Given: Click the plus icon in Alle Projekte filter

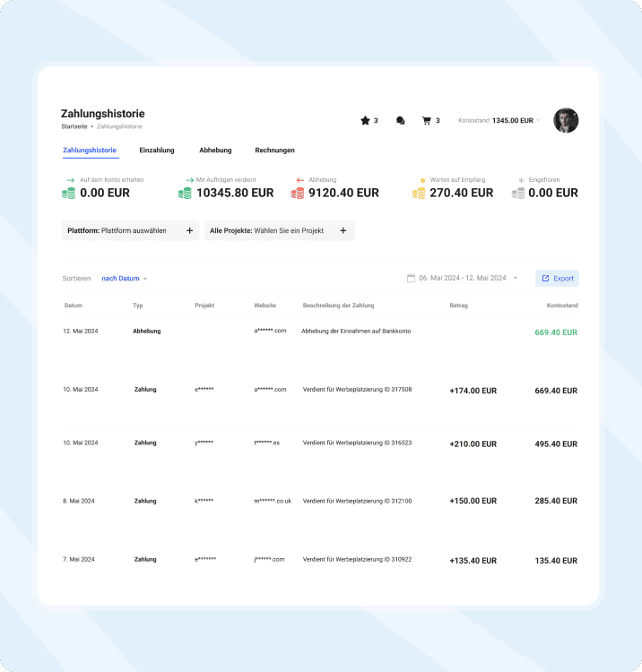Looking at the screenshot, I should coord(343,230).
